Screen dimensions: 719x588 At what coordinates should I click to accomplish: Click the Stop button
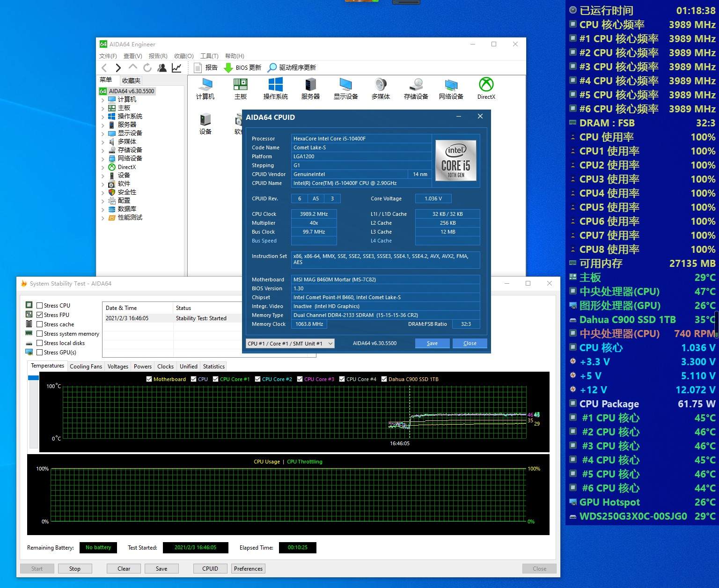click(75, 569)
